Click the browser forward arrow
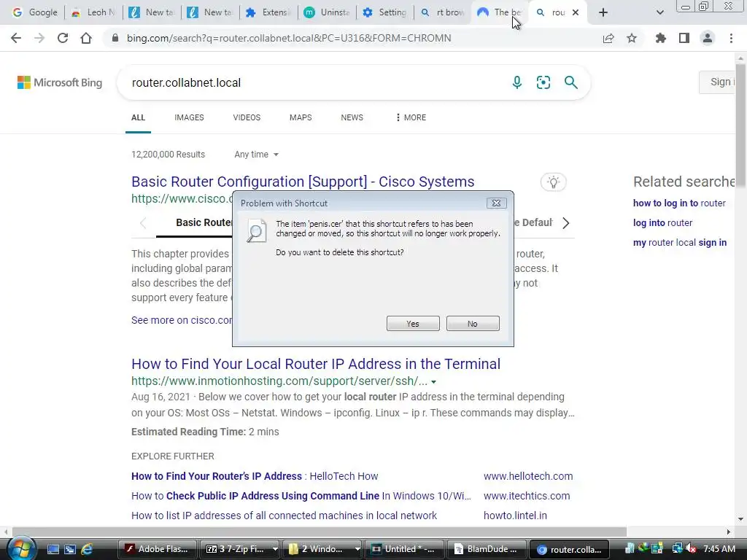 [x=39, y=38]
